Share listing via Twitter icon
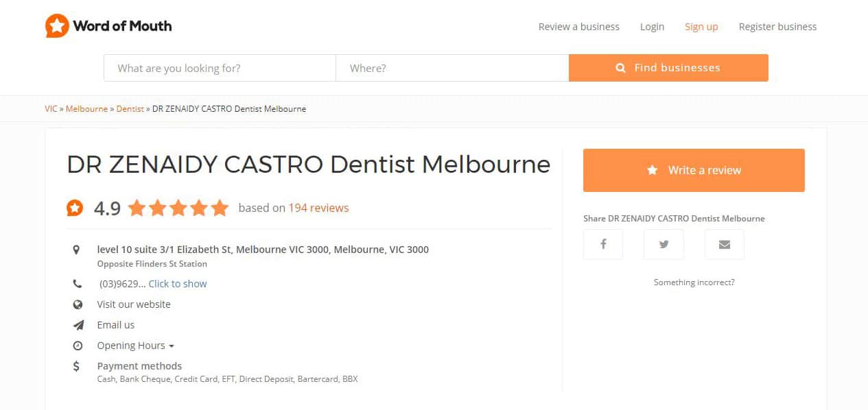The height and width of the screenshot is (410, 868). (664, 244)
